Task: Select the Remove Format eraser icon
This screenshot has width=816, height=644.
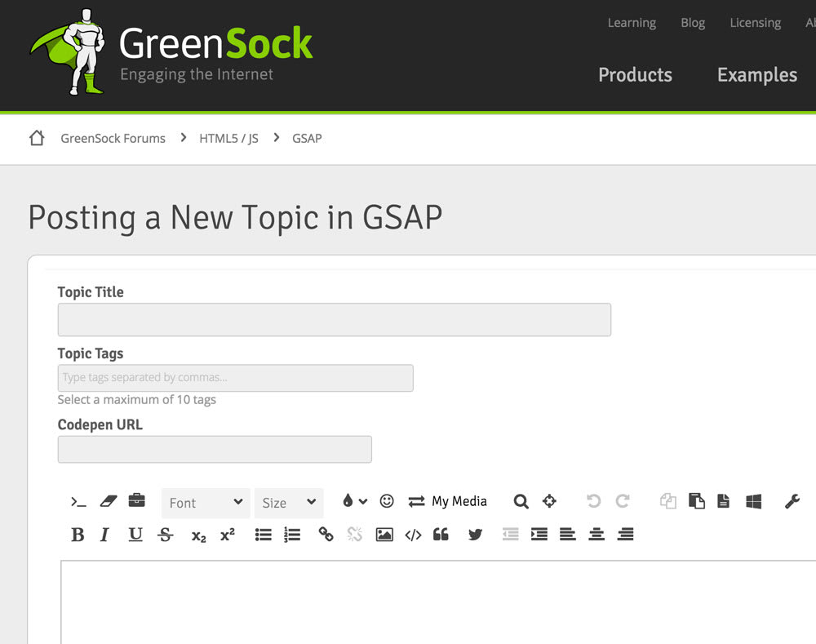Action: pos(109,501)
